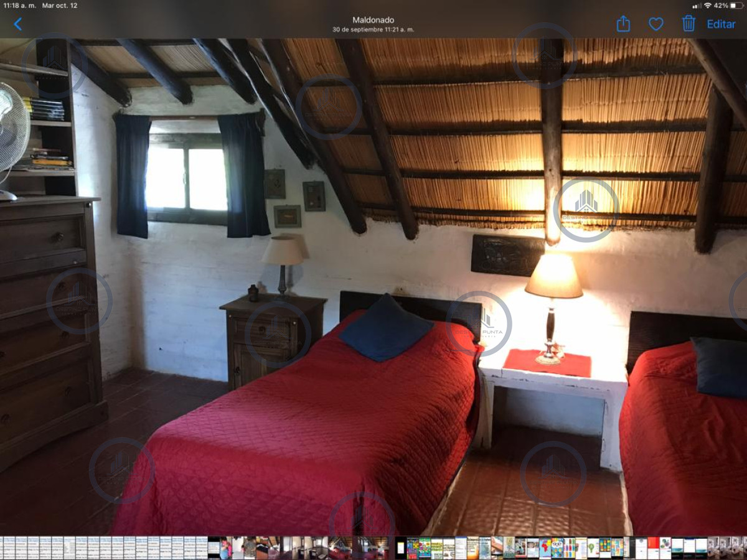Delete photo using the trash icon

[x=688, y=24]
